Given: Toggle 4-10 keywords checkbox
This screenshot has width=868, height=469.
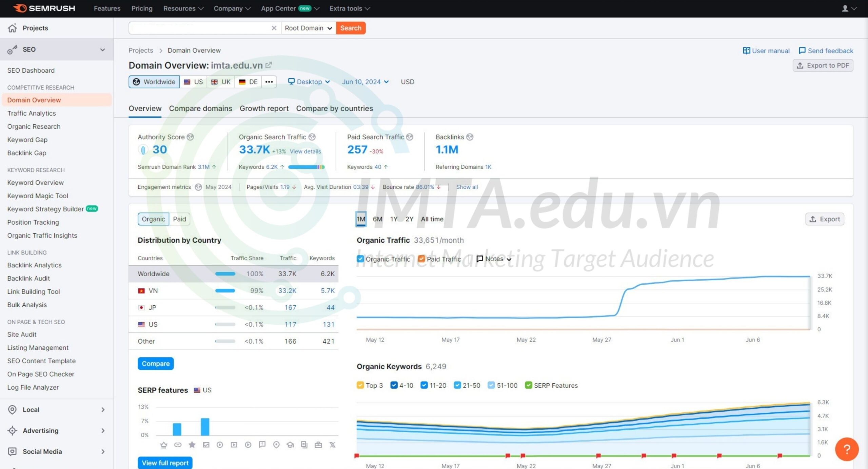Looking at the screenshot, I should point(394,385).
